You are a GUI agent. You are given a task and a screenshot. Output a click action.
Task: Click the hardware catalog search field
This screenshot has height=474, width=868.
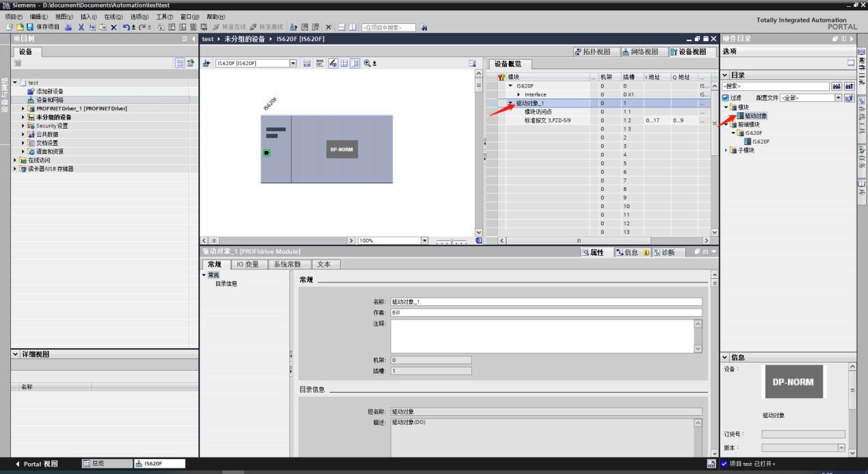tap(775, 86)
